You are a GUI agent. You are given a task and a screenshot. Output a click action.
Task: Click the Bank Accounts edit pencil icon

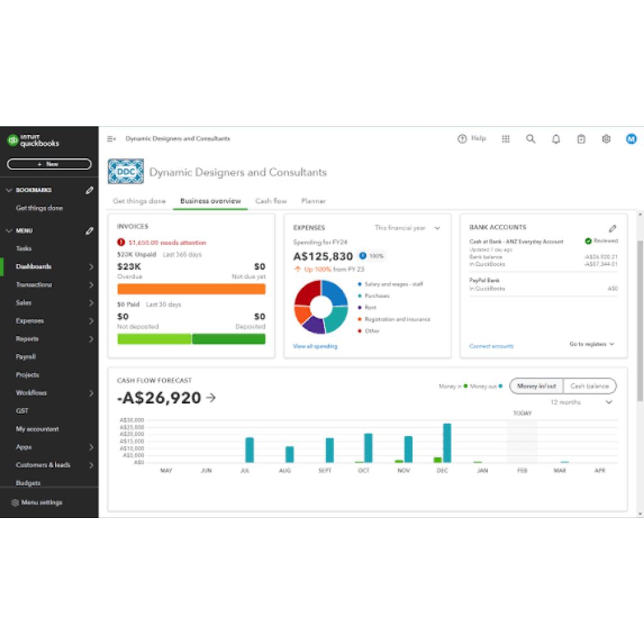(613, 228)
